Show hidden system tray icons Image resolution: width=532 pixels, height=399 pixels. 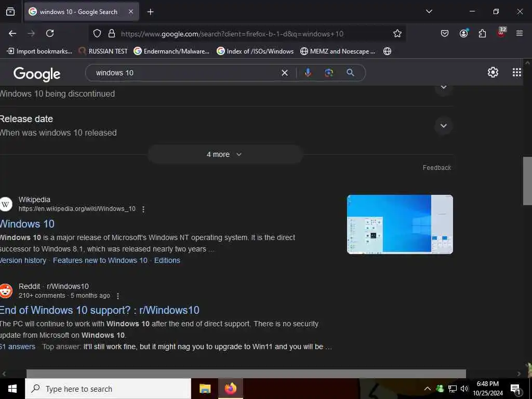pos(428,389)
